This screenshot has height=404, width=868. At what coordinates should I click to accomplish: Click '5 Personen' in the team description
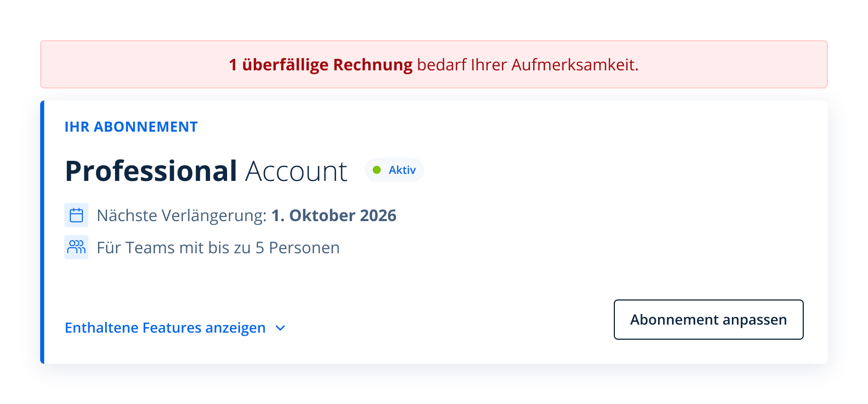[x=297, y=248]
